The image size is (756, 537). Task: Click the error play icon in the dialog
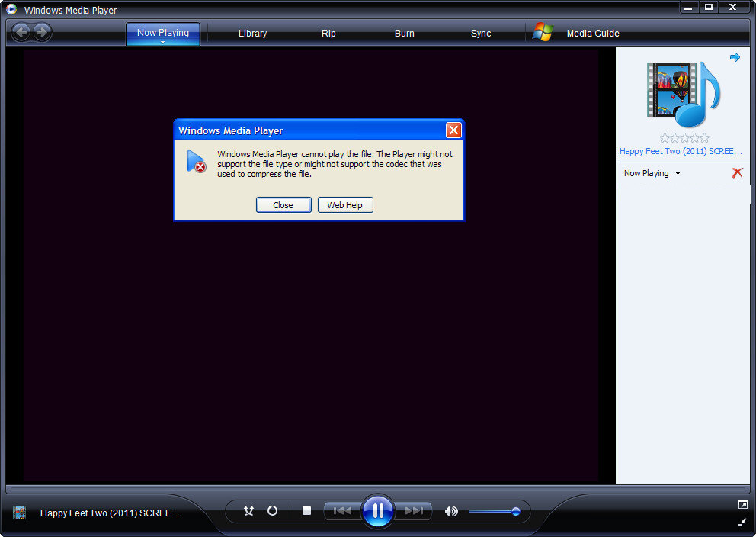196,161
